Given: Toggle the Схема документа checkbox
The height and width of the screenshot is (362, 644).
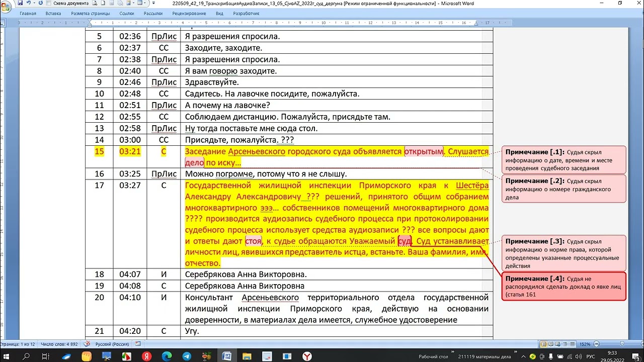Looking at the screenshot, I should point(48,3).
